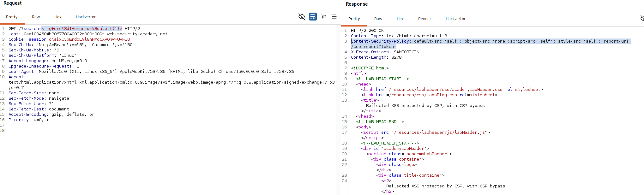Open the Request Hackvertor tab
The width and height of the screenshot is (644, 195).
[x=86, y=17]
